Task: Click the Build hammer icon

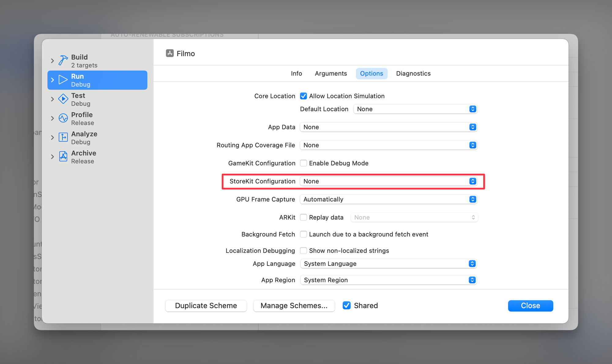Action: pos(63,61)
